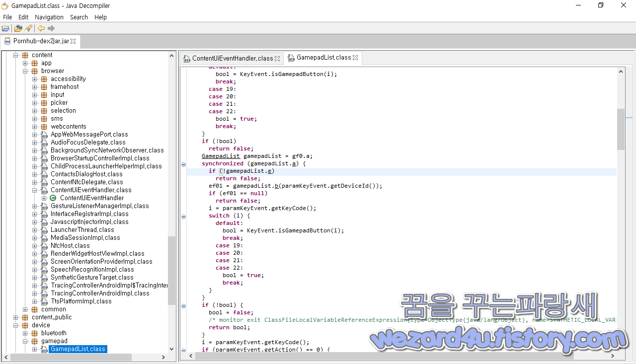Click the selection package icon
Screen dimensions: 636x364
pyautogui.click(x=44, y=111)
